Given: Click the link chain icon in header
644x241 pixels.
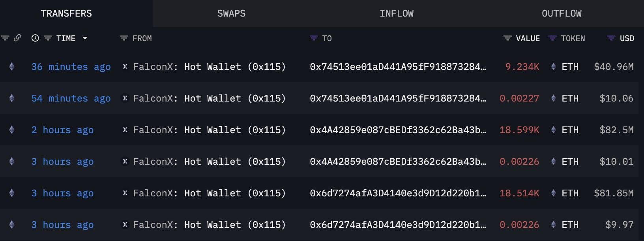Looking at the screenshot, I should point(17,38).
